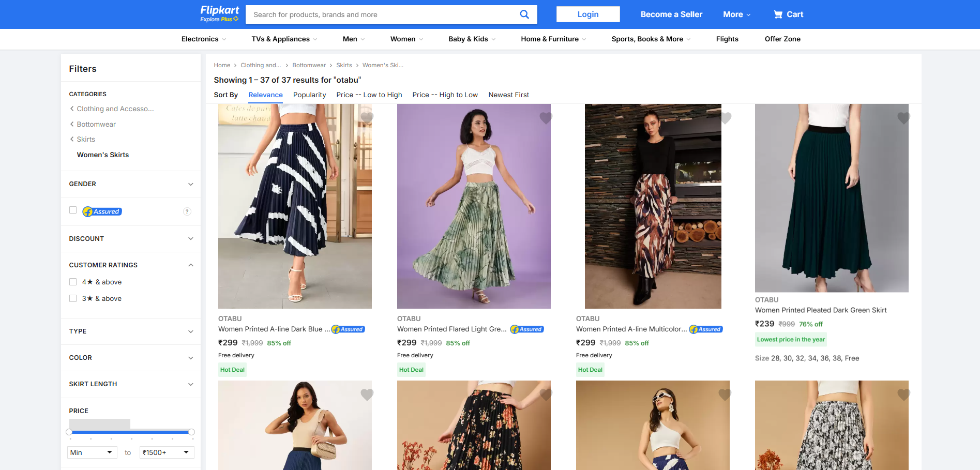Image resolution: width=980 pixels, height=470 pixels.
Task: Favorite the Multicolor A-line skirt via heart
Action: 725,118
